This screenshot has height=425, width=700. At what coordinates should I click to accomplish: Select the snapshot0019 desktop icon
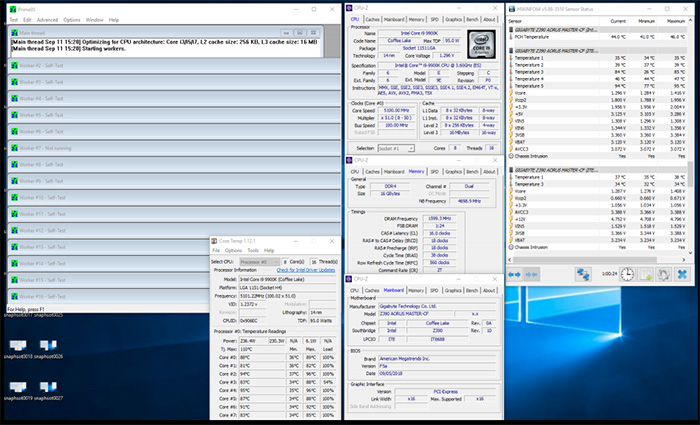(x=18, y=390)
